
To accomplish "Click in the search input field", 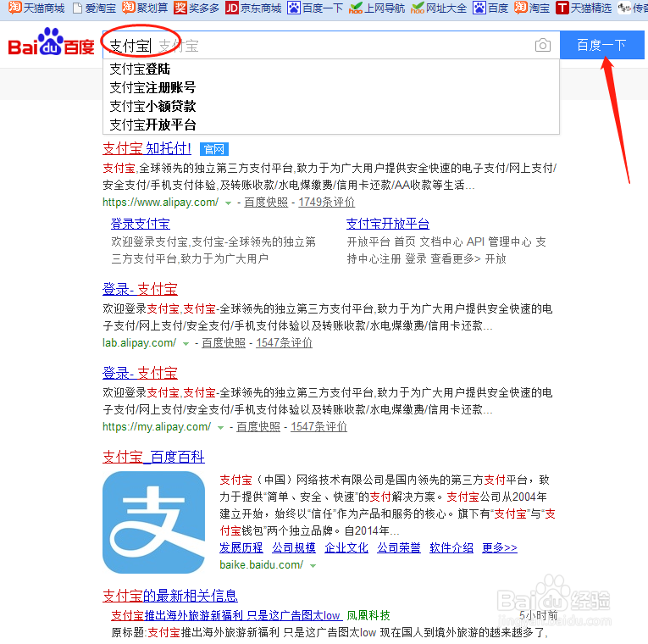I will click(330, 45).
